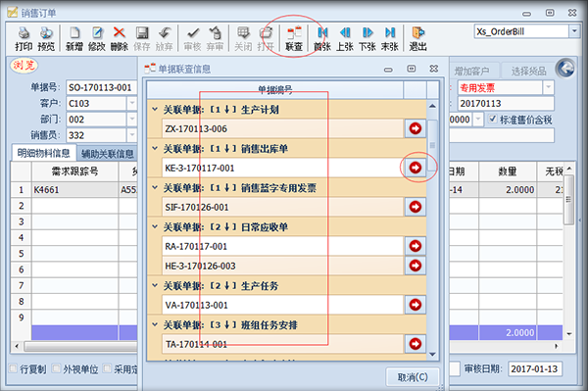Go to next record 下张

(367, 38)
